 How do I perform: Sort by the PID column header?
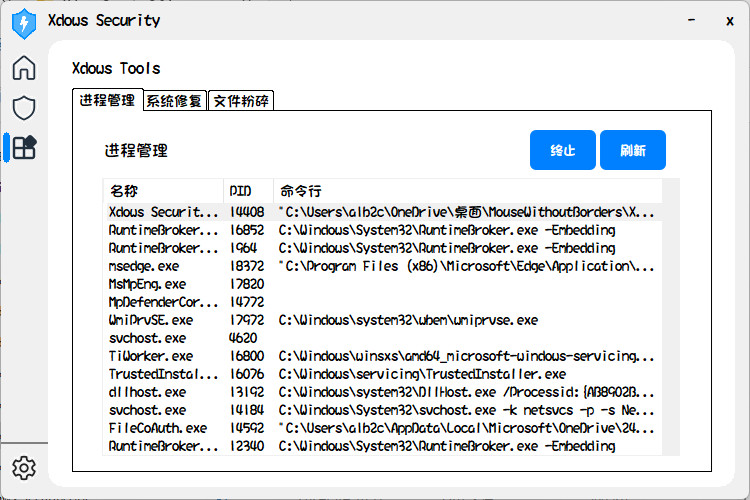click(248, 191)
